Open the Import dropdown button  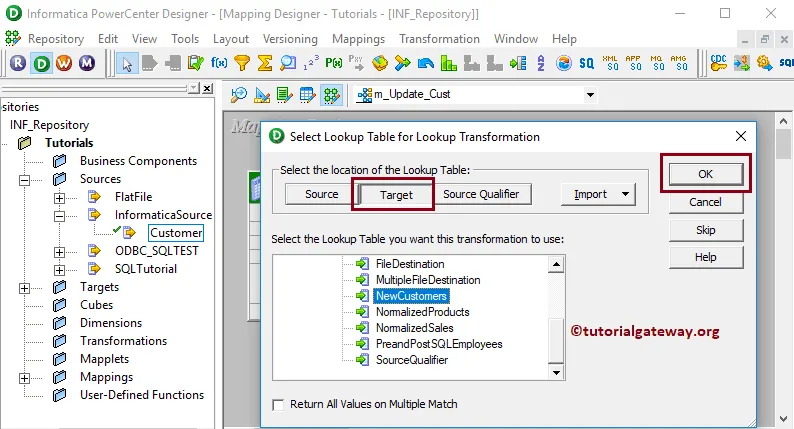[598, 194]
